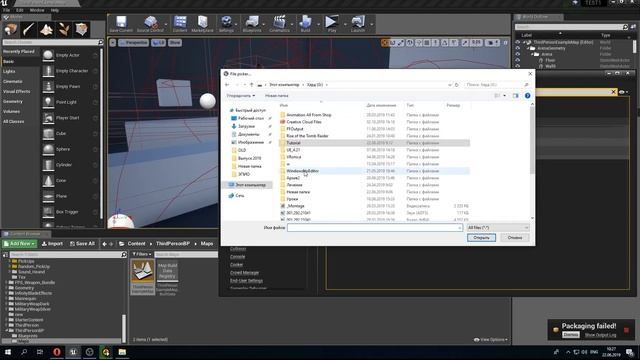Viewport: 640px width, 360px height.
Task: Click Save All in Content Browser
Action: [x=82, y=244]
